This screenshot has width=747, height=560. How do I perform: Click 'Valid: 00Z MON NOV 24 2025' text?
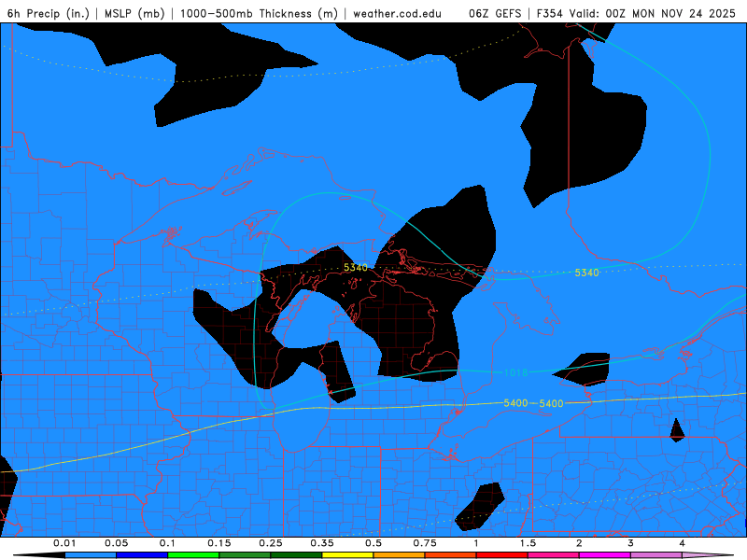point(653,13)
